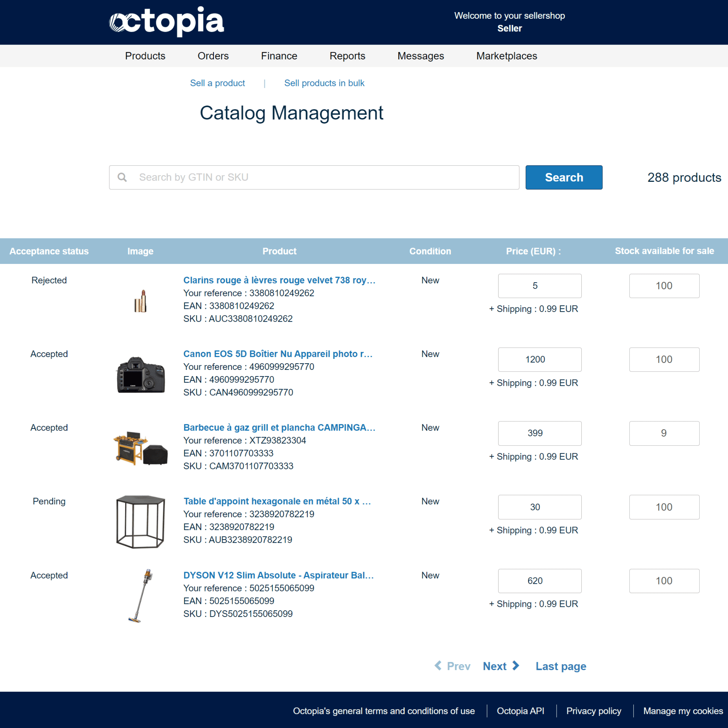The image size is (728, 728).
Task: Click the hexagonal table thumbnail
Action: click(140, 522)
